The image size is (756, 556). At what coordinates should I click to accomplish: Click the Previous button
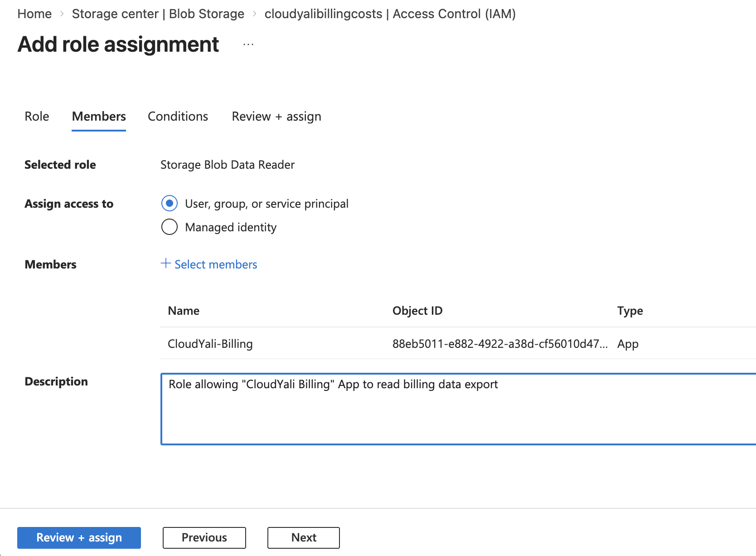tap(204, 537)
